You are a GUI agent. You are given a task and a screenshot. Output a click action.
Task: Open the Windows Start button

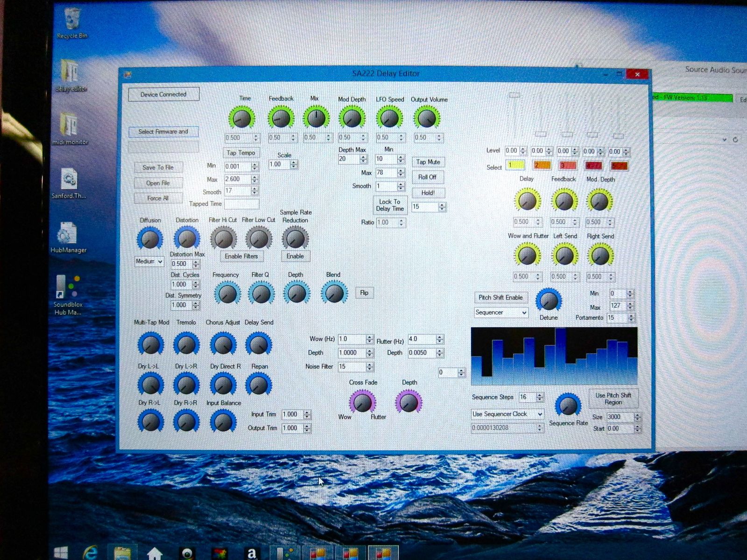coord(61,553)
